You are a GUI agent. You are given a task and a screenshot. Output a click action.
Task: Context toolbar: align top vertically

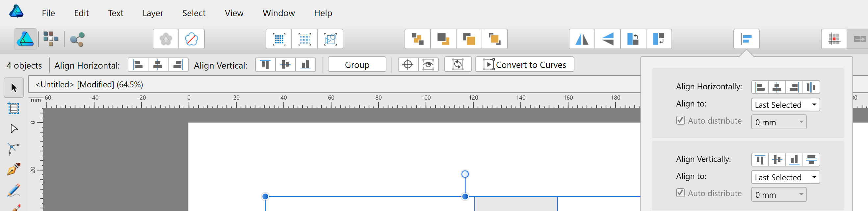pyautogui.click(x=266, y=65)
